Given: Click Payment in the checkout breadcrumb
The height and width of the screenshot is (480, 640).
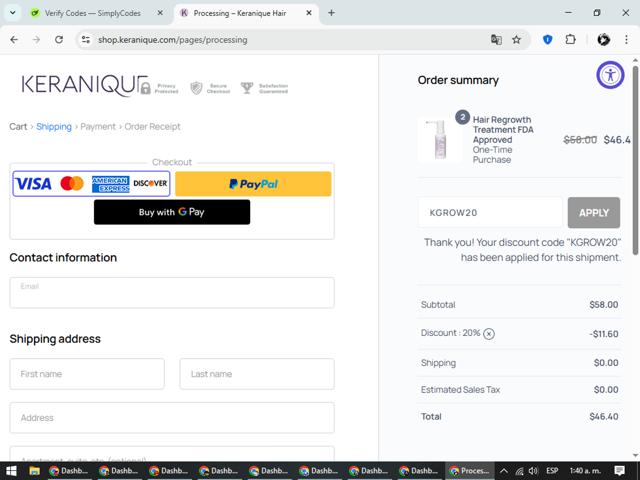Looking at the screenshot, I should point(98,127).
